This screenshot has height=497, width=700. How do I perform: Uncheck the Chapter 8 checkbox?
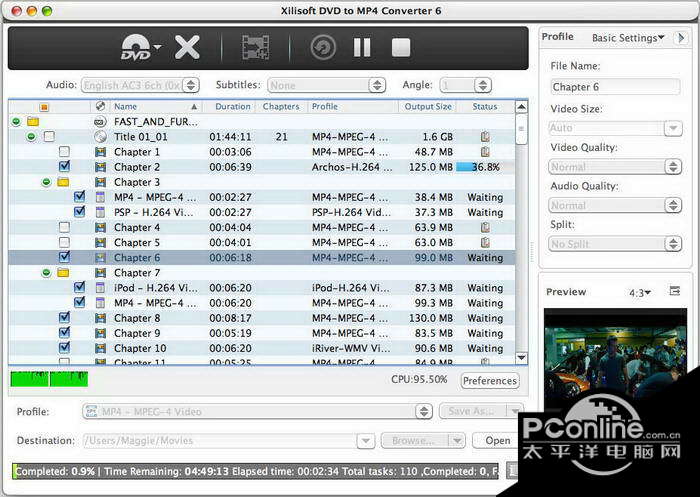(x=64, y=317)
